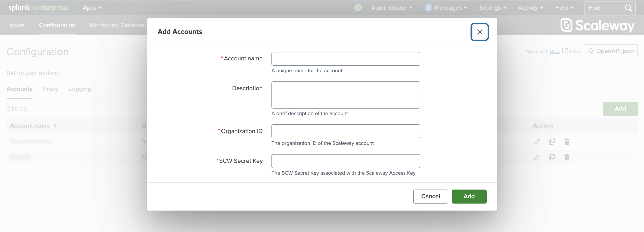644x232 pixels.
Task: Click the edit pencil icon in first row
Action: click(537, 142)
